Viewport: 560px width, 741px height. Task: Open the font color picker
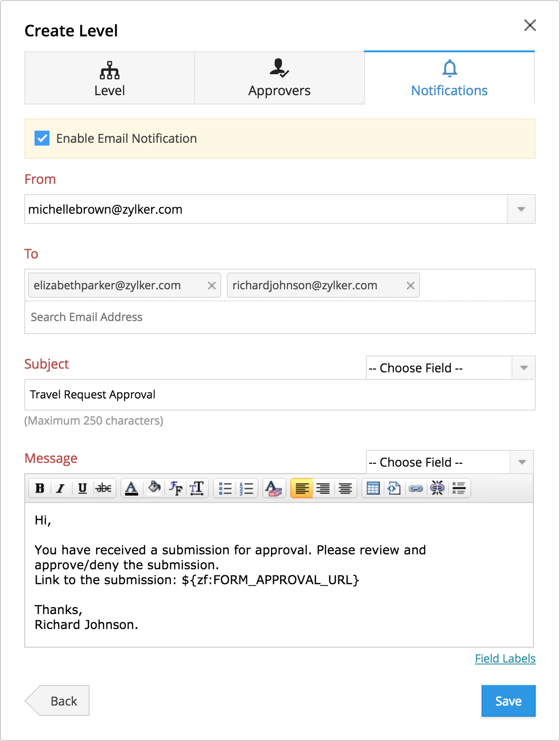click(132, 488)
